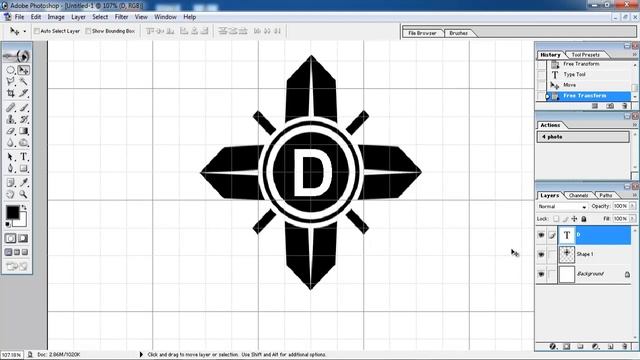Open the File menu
The image size is (640, 360).
pos(19,17)
